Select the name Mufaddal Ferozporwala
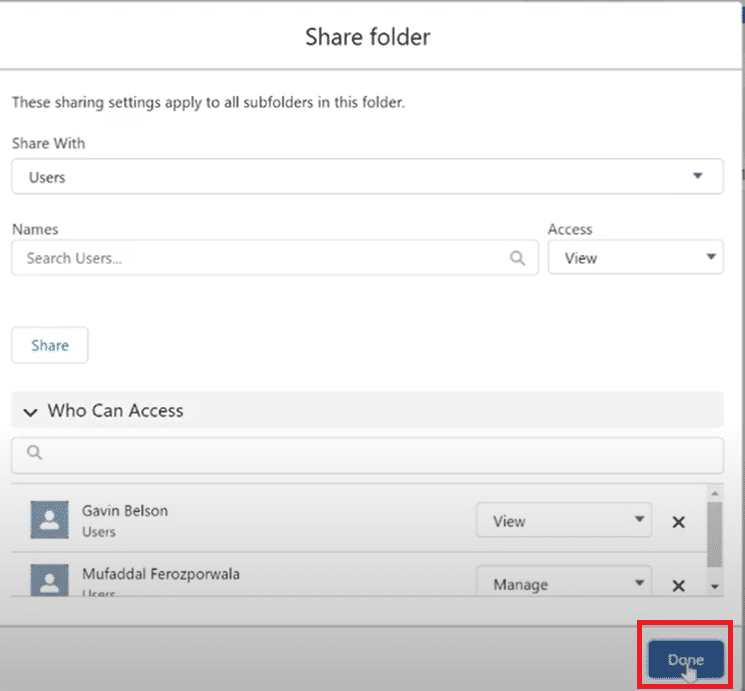Screen dimensions: 745x691 click(x=161, y=574)
